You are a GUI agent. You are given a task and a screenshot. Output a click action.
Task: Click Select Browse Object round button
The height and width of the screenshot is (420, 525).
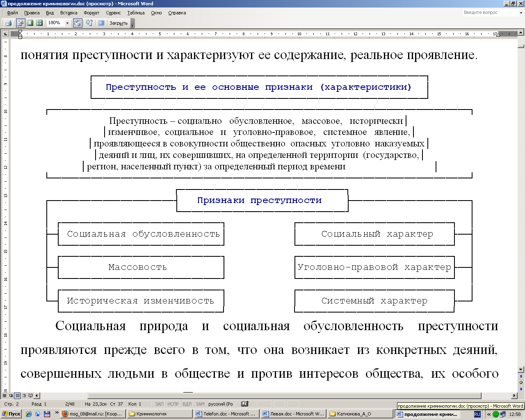pyautogui.click(x=521, y=382)
